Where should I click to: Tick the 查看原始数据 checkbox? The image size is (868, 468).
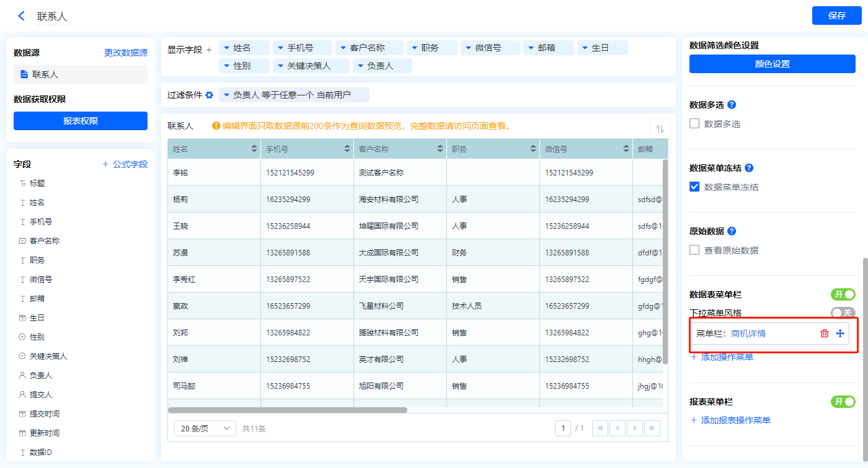pos(694,250)
